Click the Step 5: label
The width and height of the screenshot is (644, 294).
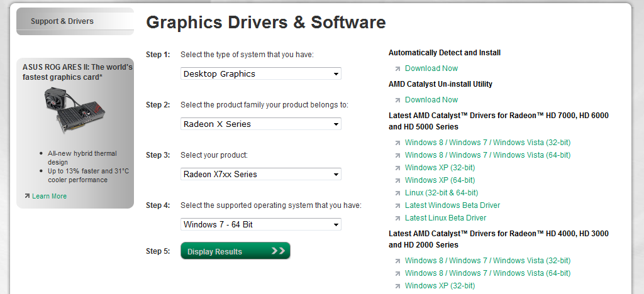pos(158,251)
